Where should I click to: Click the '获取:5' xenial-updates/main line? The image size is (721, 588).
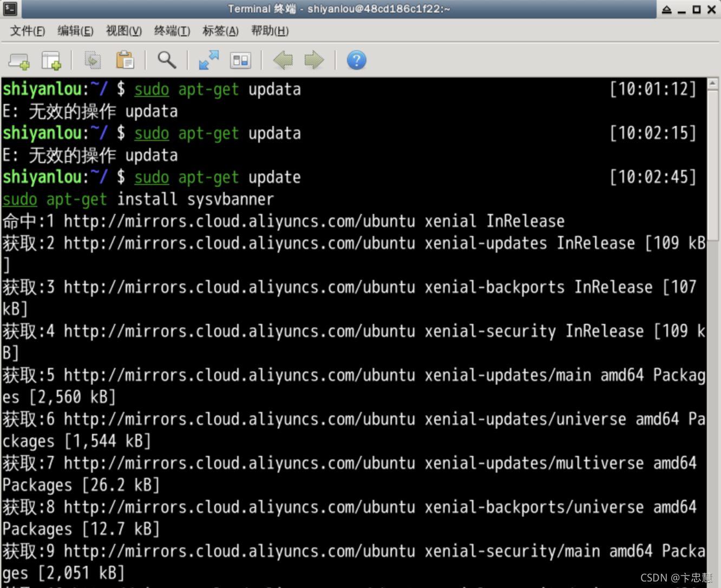point(354,375)
